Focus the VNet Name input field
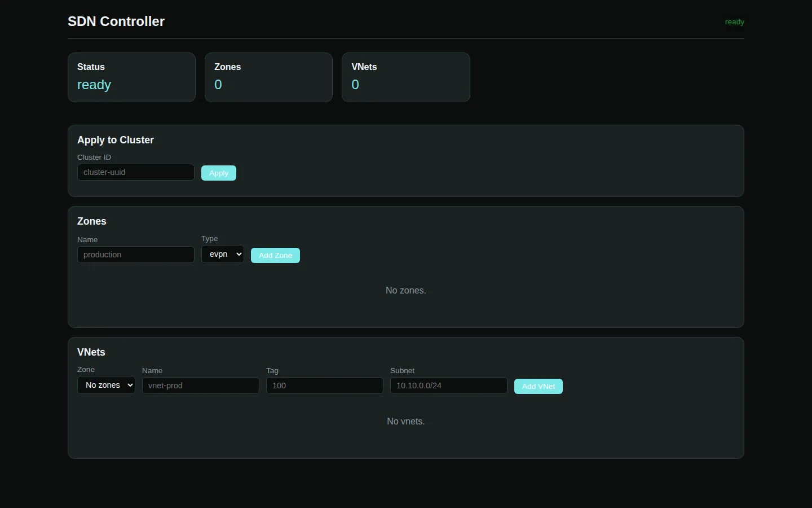This screenshot has width=812, height=508. point(201,386)
